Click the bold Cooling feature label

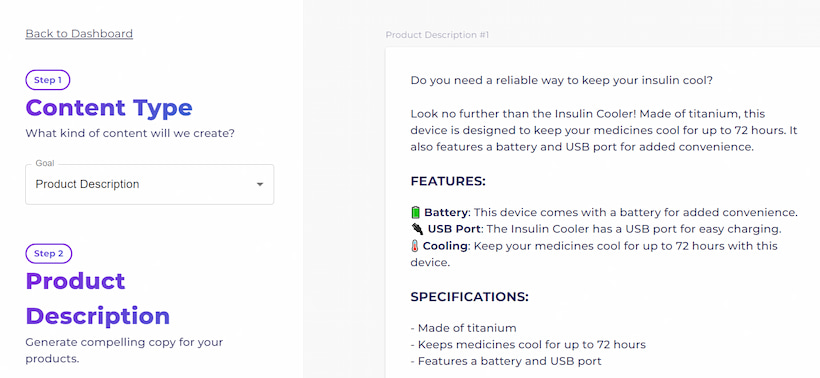coord(446,246)
